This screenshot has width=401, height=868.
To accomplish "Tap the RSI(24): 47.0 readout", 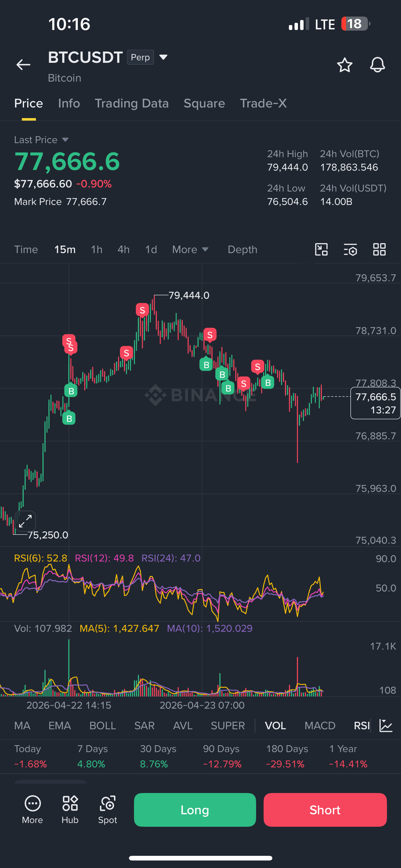I will click(x=171, y=558).
